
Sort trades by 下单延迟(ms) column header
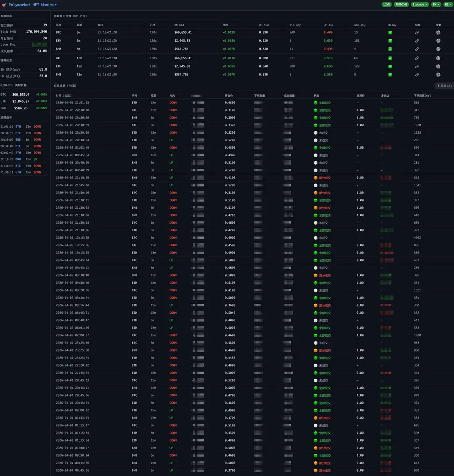point(423,96)
